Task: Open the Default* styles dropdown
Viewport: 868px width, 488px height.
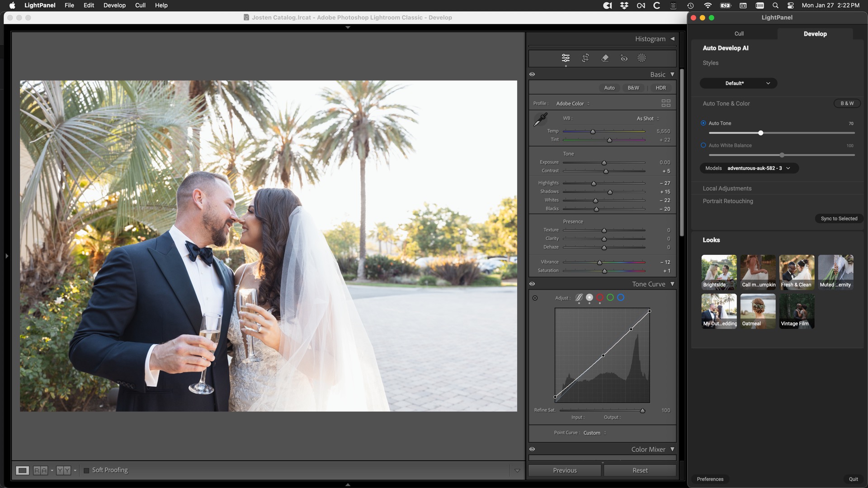Action: coord(738,83)
